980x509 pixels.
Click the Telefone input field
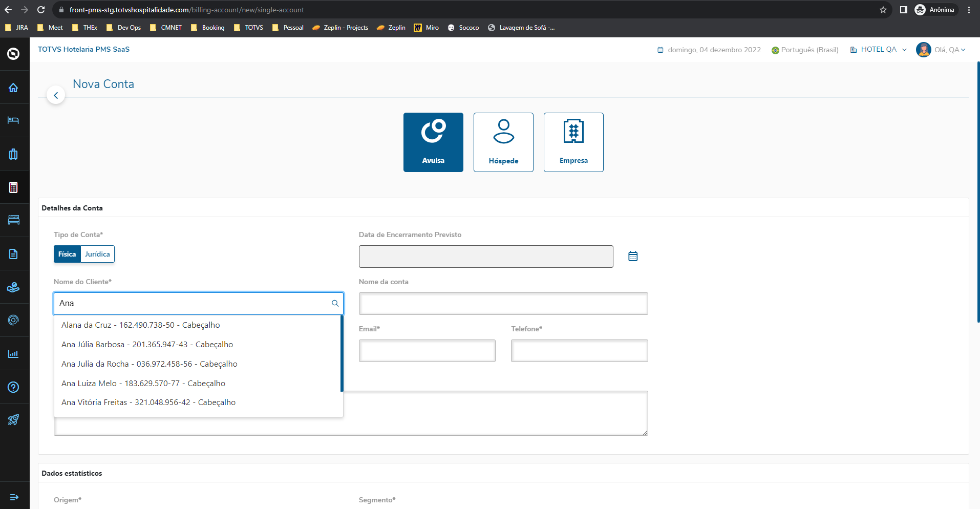click(579, 351)
